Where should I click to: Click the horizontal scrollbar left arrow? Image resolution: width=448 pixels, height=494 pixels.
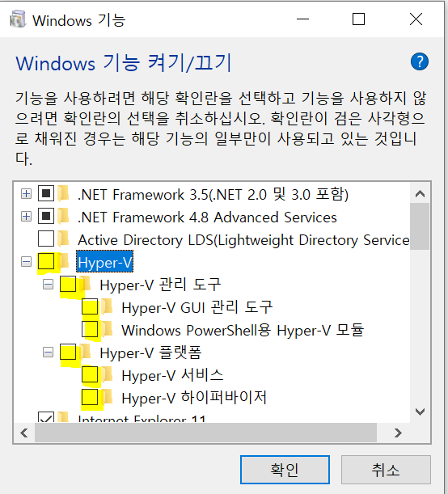tap(24, 433)
